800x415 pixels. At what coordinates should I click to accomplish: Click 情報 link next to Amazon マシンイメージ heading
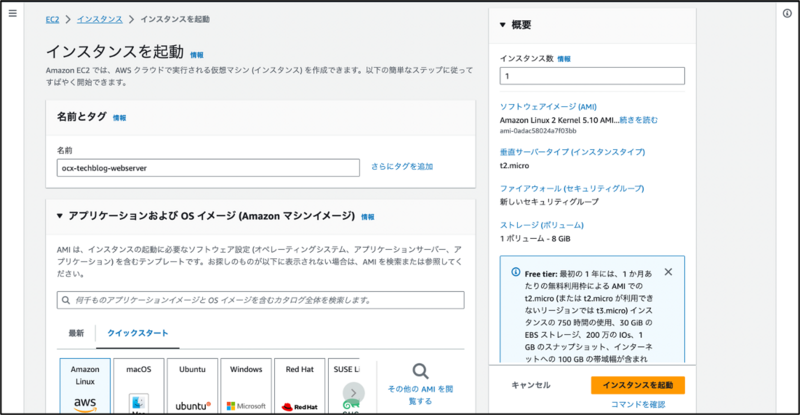(x=367, y=217)
